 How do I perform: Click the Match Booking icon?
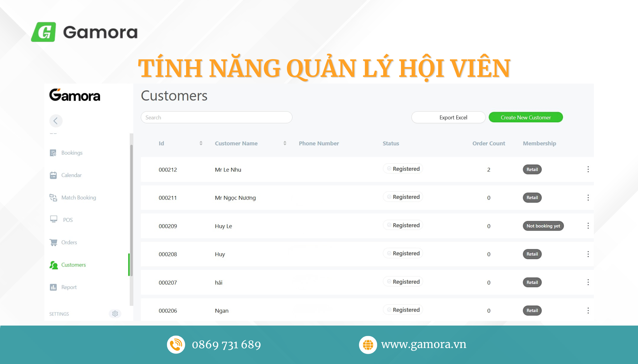(53, 197)
